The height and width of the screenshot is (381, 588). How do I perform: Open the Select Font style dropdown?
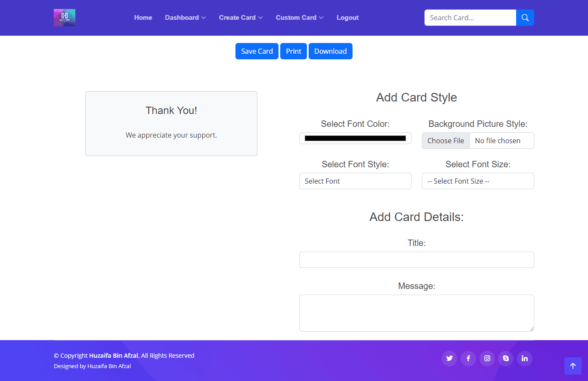355,181
